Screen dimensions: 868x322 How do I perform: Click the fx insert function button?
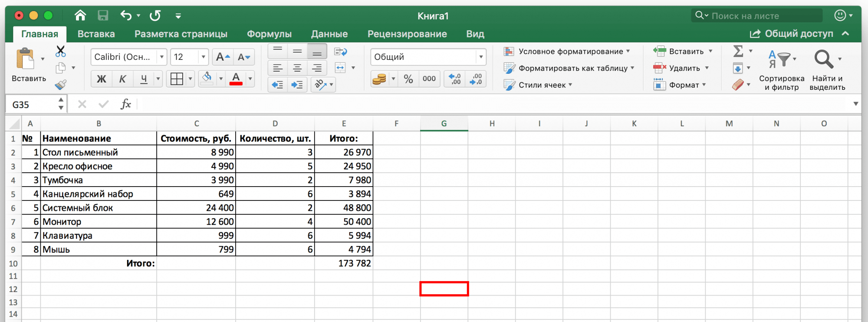pyautogui.click(x=126, y=104)
